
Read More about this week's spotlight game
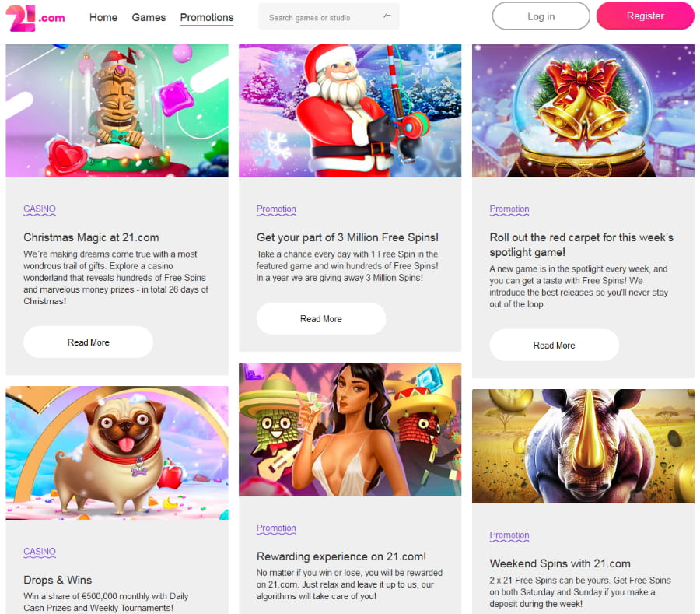click(554, 346)
